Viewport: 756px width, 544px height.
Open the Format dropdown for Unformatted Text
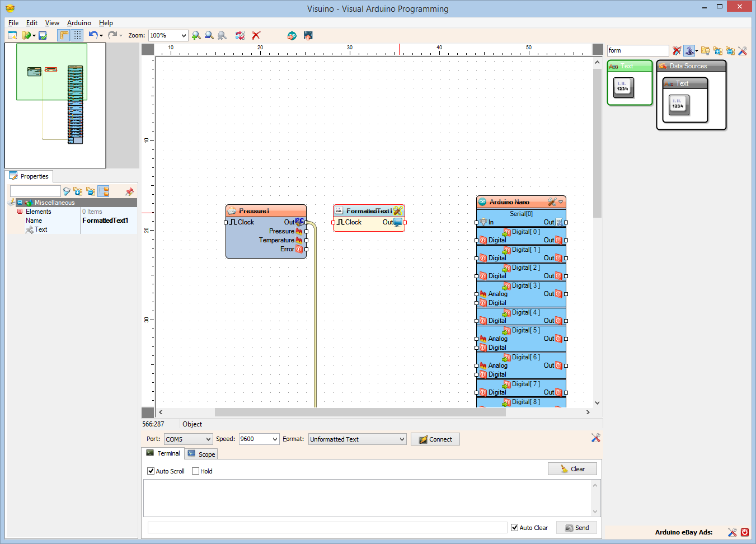404,439
